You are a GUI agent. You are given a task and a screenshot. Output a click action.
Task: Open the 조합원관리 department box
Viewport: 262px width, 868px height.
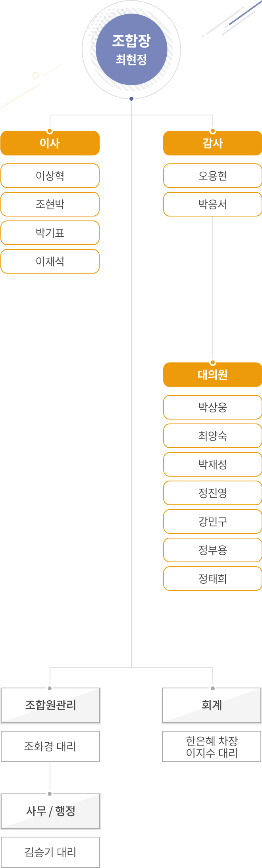pos(50,705)
